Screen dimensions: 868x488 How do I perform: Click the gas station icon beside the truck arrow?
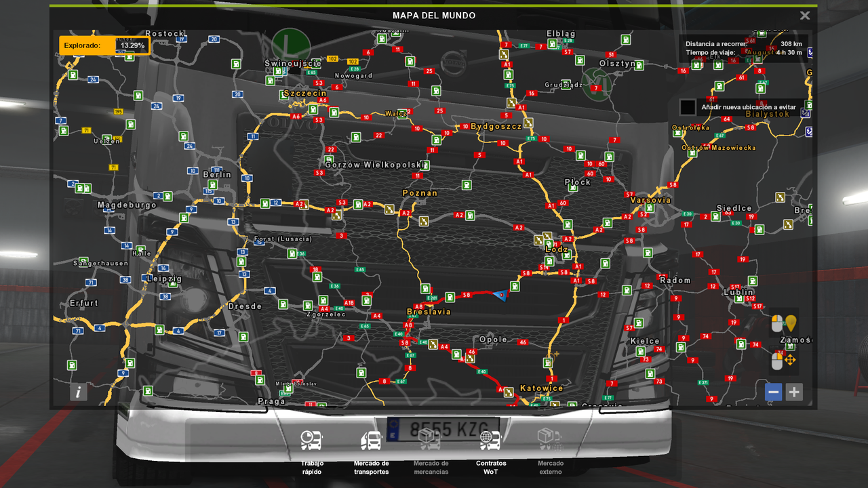click(515, 287)
